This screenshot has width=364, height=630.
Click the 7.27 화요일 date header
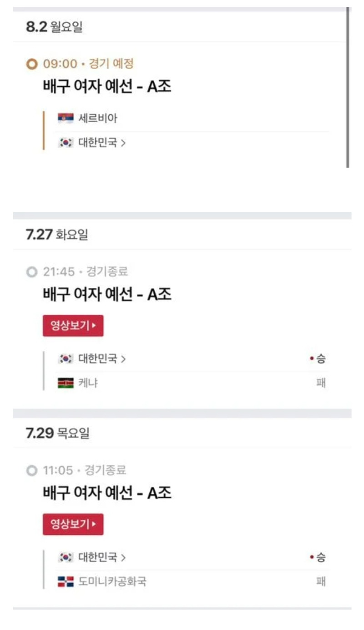pyautogui.click(x=57, y=235)
